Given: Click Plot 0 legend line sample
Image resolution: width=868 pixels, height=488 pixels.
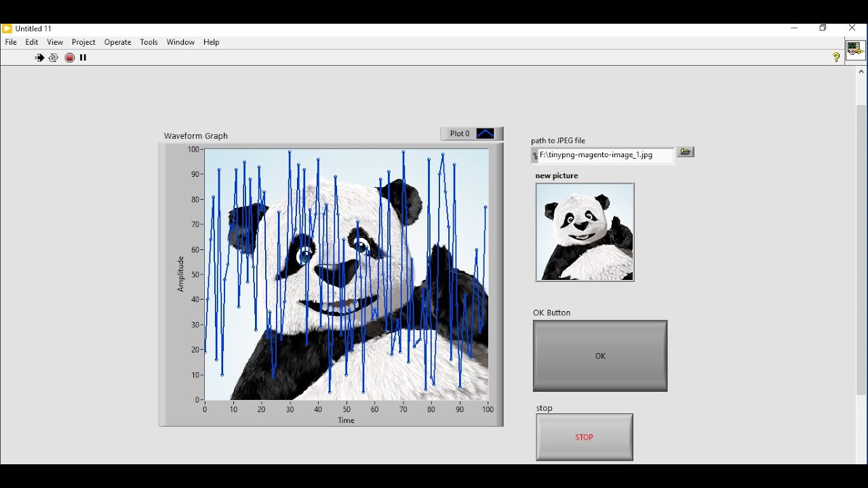Looking at the screenshot, I should 486,134.
